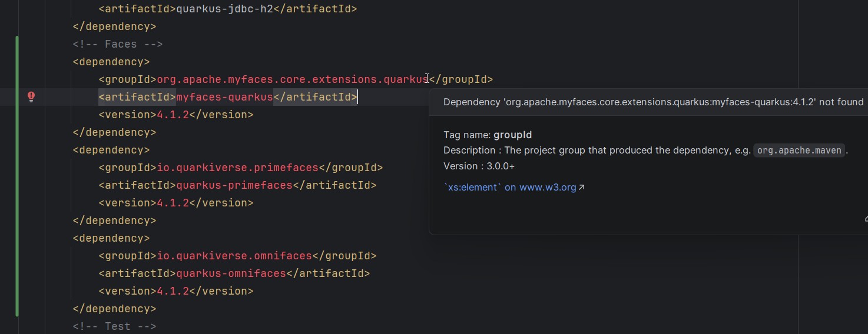Click the external link arrow after www.w3.org
Screen dimensions: 868x334
click(582, 188)
